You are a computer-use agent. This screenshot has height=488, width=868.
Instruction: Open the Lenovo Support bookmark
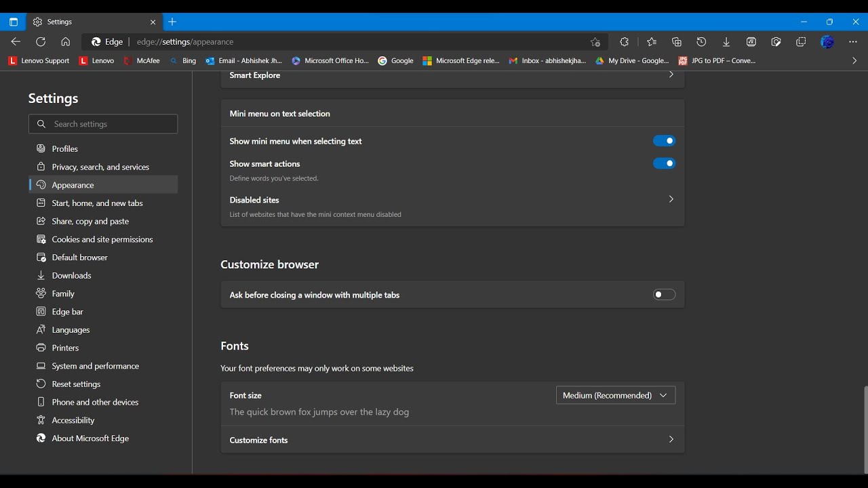[39, 61]
